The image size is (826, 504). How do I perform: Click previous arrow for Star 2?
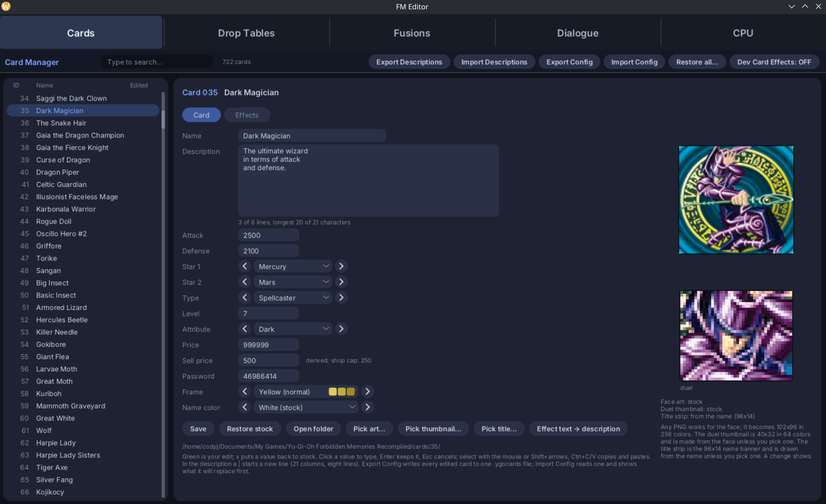pos(245,282)
